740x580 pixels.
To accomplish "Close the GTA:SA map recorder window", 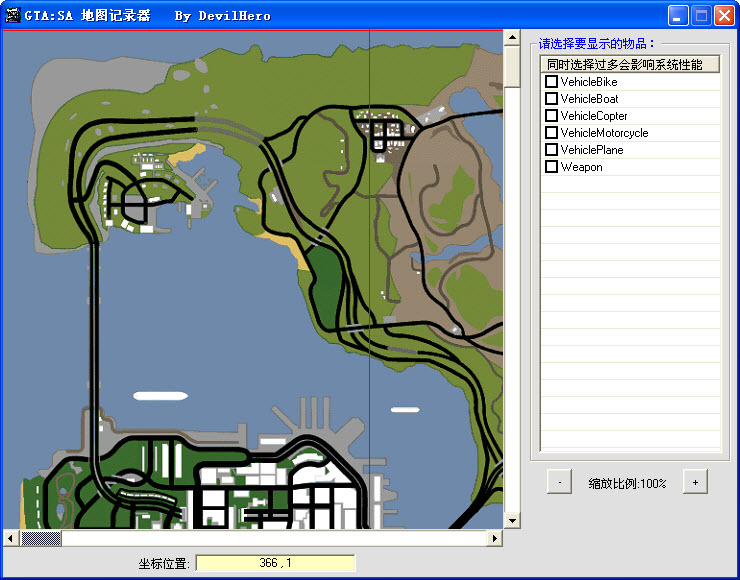I will click(x=723, y=16).
